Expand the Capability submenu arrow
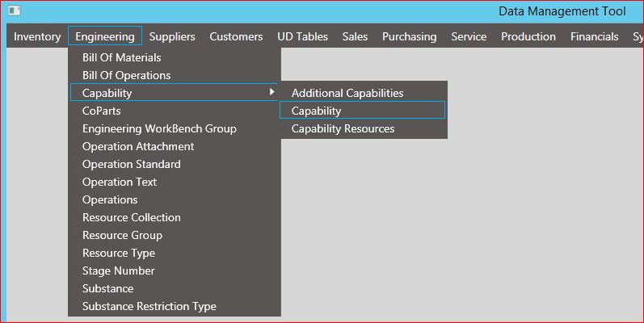644x323 pixels. 271,92
